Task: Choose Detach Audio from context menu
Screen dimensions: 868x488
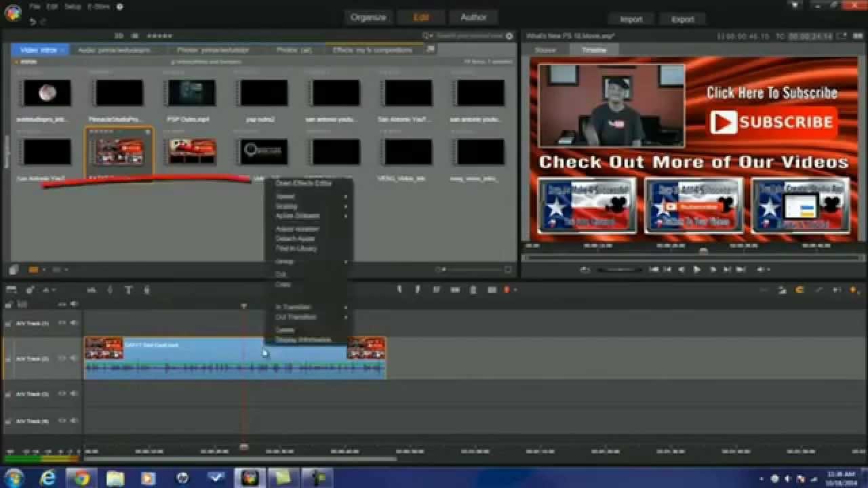Action: pyautogui.click(x=295, y=239)
